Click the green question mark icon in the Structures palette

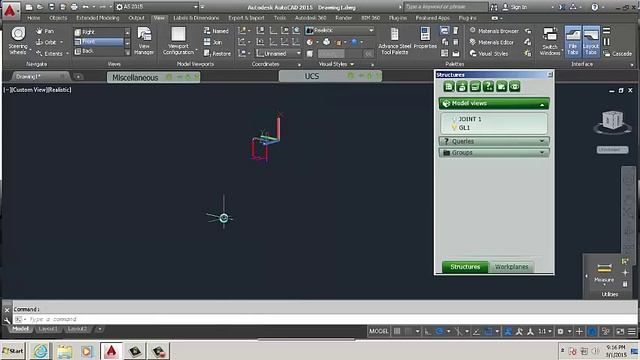tap(488, 87)
